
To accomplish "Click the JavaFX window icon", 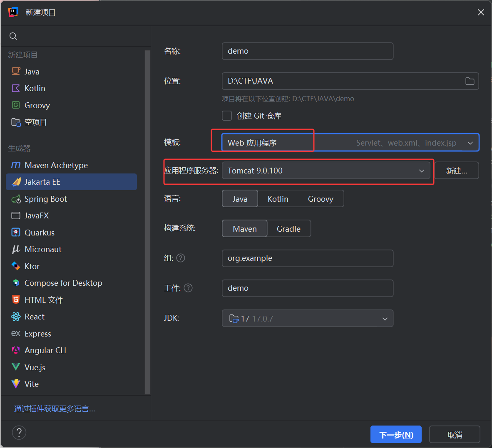I will point(16,216).
